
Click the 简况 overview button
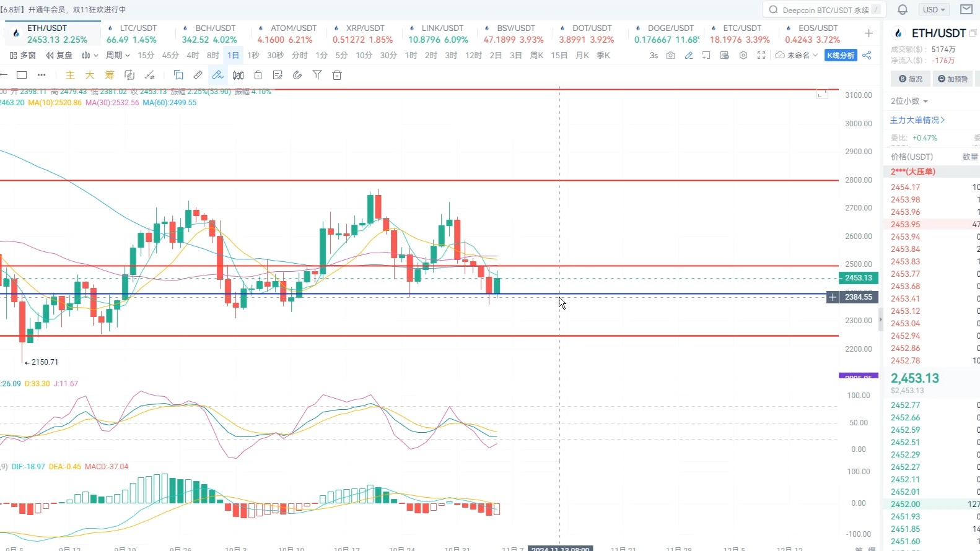coord(911,79)
